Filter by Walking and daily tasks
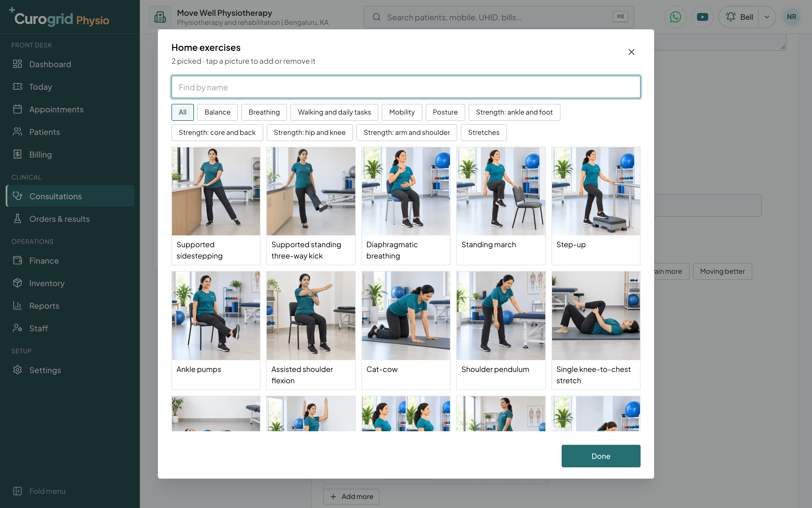 pyautogui.click(x=334, y=112)
